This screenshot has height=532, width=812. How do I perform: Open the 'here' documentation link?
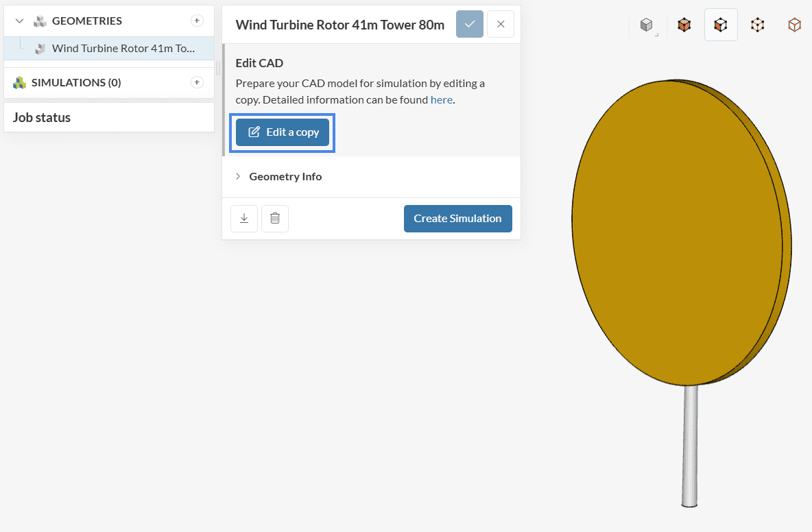click(441, 100)
